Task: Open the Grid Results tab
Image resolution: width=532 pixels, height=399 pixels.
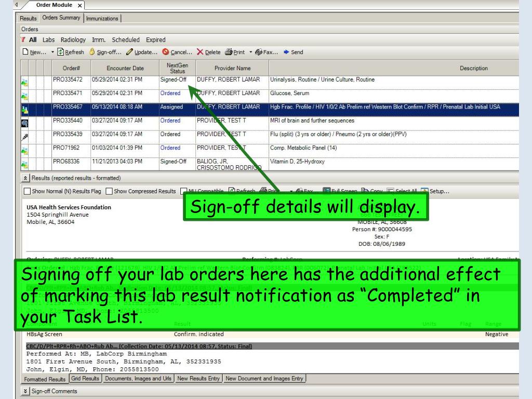Action: (x=85, y=378)
